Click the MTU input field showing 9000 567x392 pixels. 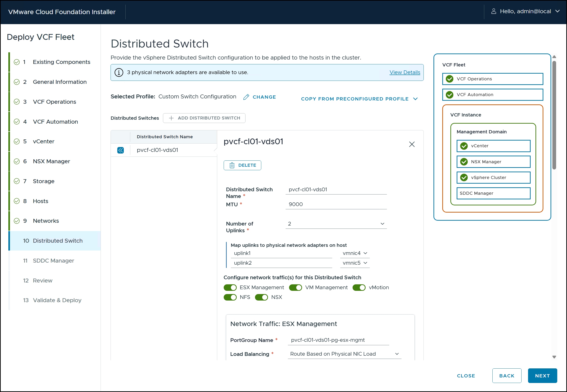[336, 204]
